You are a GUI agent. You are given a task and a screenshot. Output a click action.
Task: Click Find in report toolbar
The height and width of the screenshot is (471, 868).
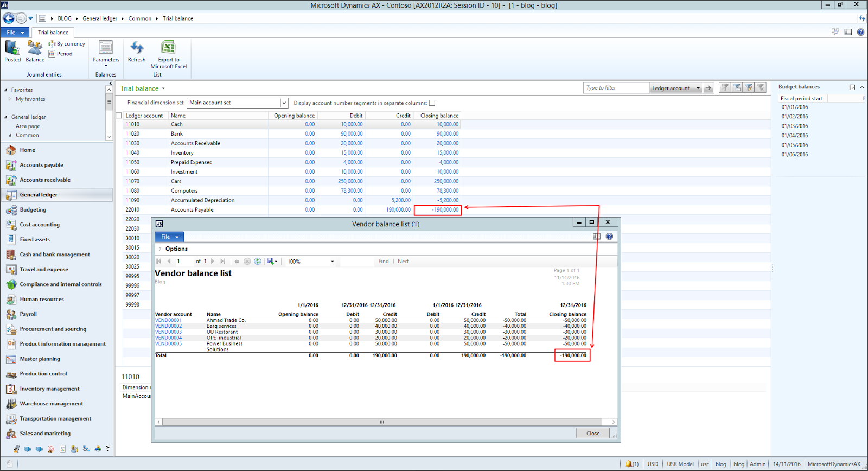point(384,262)
